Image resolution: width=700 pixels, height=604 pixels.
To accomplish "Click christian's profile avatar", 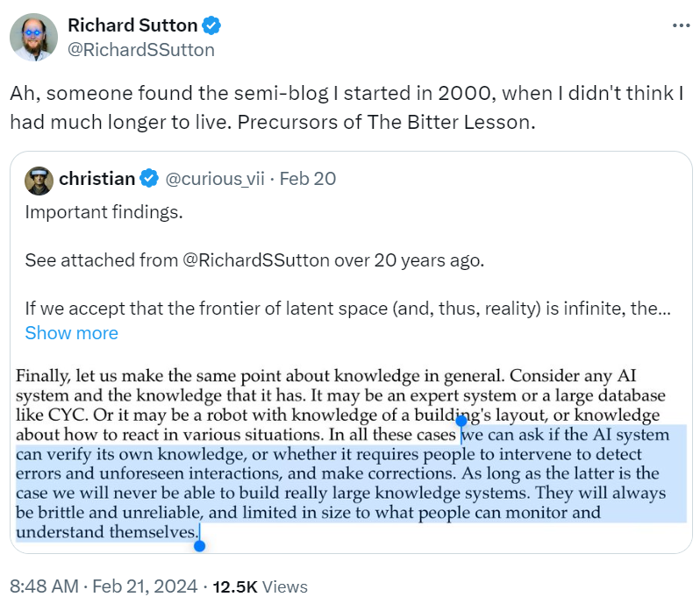I will pos(39,181).
